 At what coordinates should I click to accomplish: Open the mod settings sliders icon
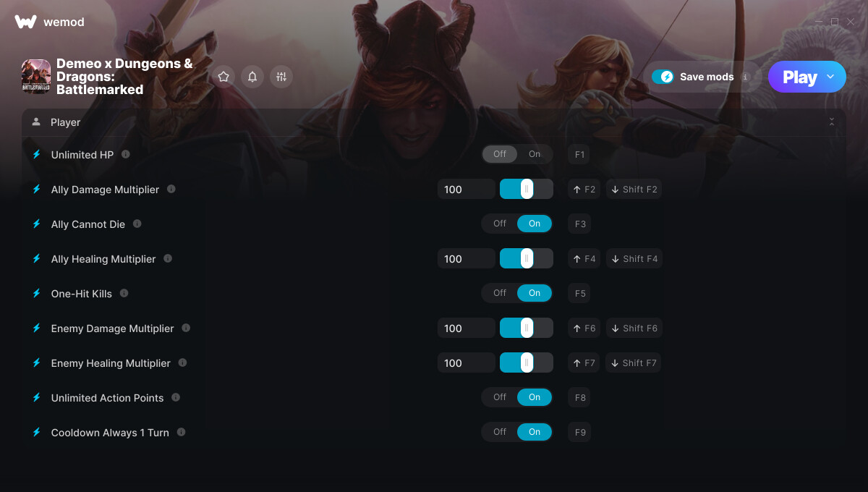[x=281, y=77]
